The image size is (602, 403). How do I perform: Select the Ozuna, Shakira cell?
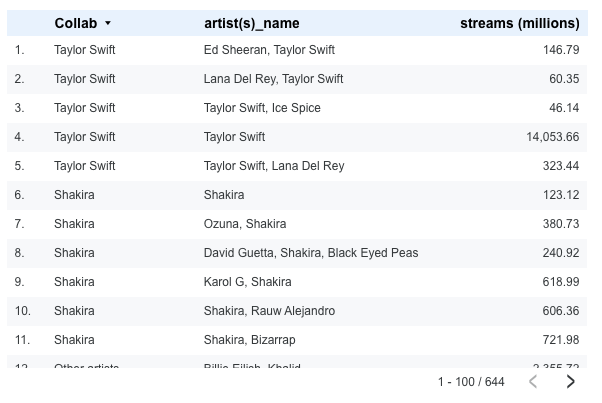point(244,223)
